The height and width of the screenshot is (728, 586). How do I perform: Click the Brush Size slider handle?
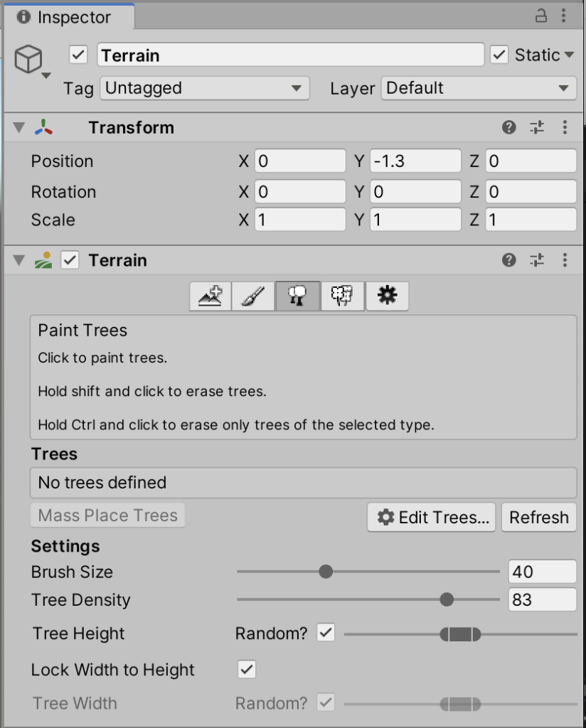[x=326, y=572]
